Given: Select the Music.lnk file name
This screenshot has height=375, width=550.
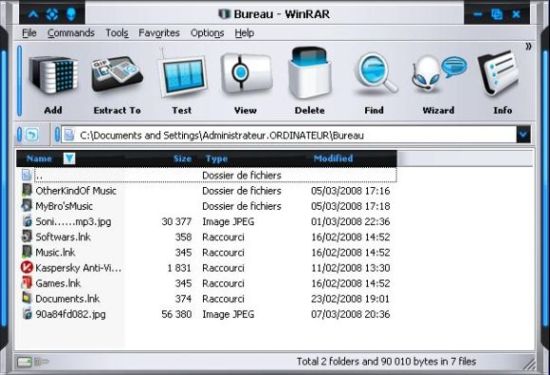Looking at the screenshot, I should tap(55, 253).
